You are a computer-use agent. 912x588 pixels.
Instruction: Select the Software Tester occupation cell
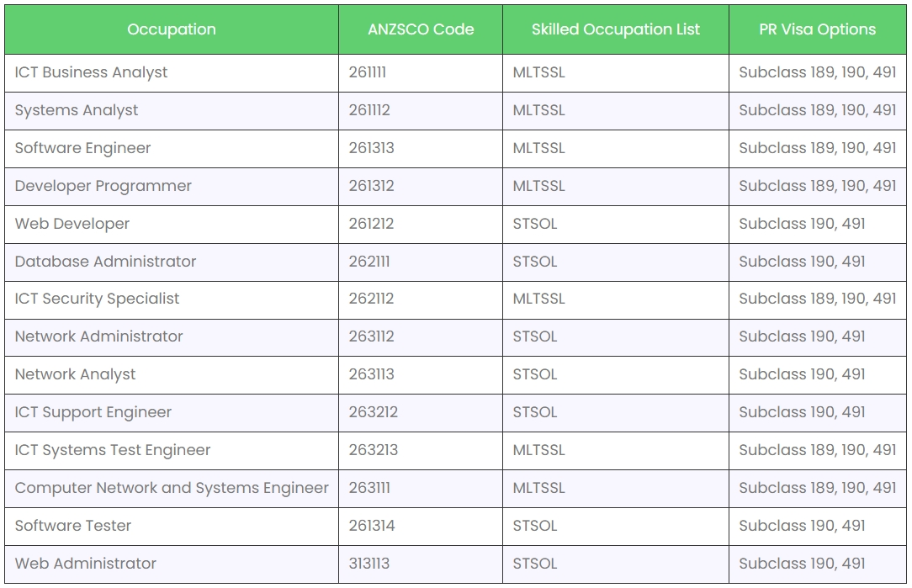73,526
